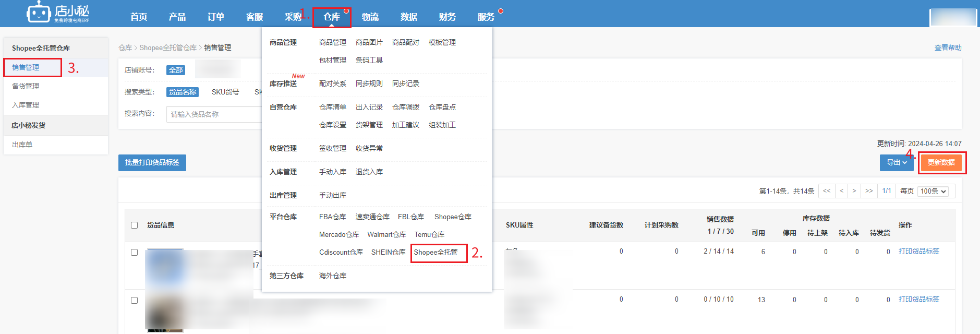
Task: Tick the select-all checkbox beside 货品信息
Action: pyautogui.click(x=134, y=225)
